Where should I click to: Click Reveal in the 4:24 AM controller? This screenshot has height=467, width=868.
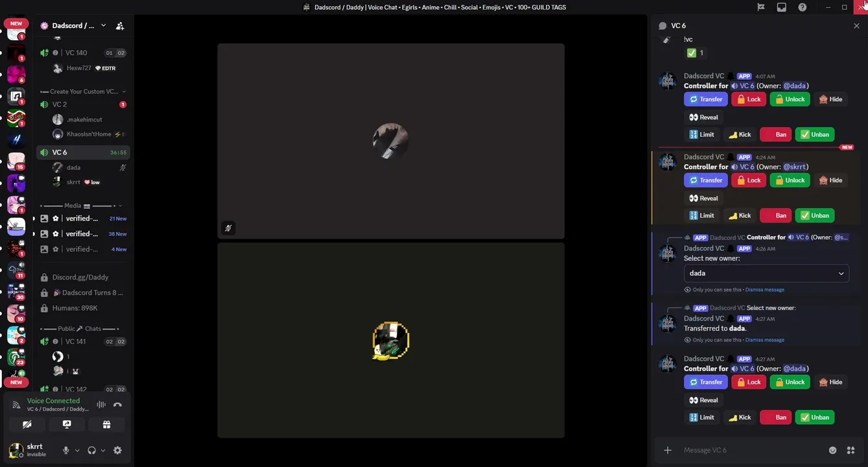pyautogui.click(x=703, y=198)
